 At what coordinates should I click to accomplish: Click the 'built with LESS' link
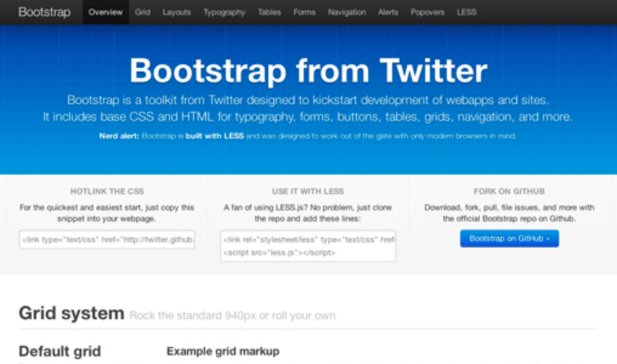coord(214,136)
